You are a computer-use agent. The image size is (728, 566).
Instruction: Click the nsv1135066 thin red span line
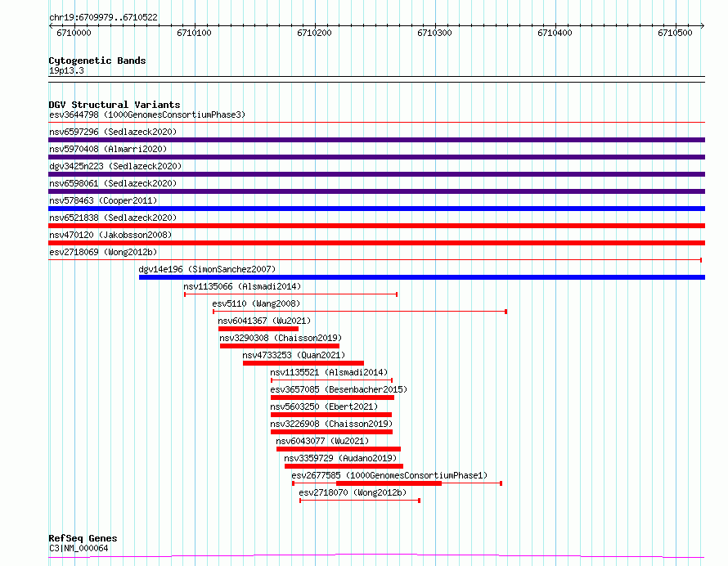pyautogui.click(x=290, y=294)
